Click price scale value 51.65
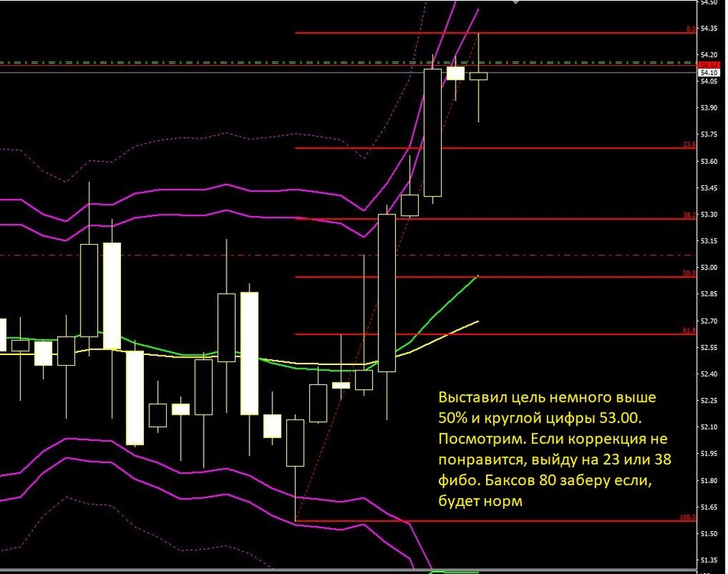The height and width of the screenshot is (574, 728). click(709, 507)
